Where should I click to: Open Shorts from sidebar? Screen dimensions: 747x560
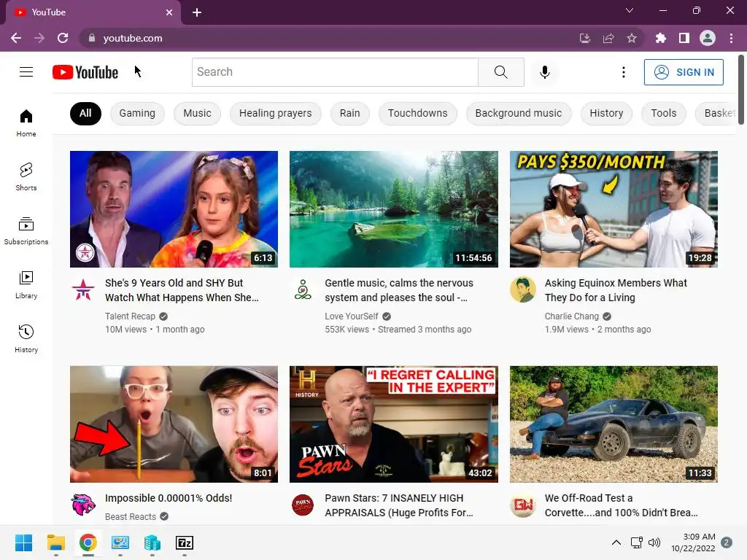point(26,176)
